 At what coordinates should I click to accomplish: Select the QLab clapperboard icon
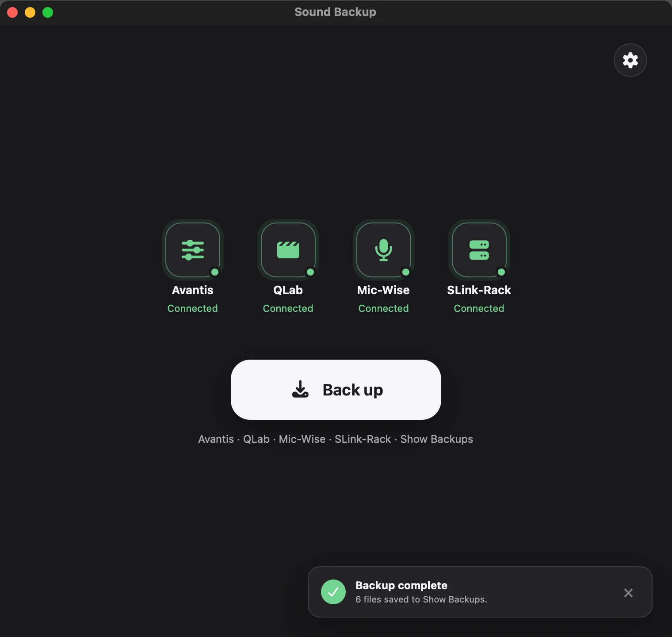[288, 250]
